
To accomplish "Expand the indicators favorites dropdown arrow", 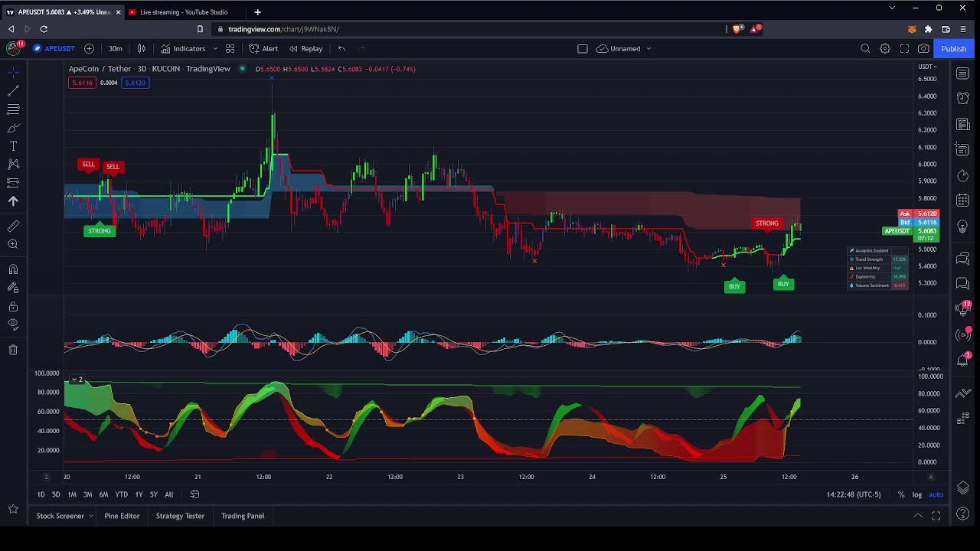I will (215, 48).
